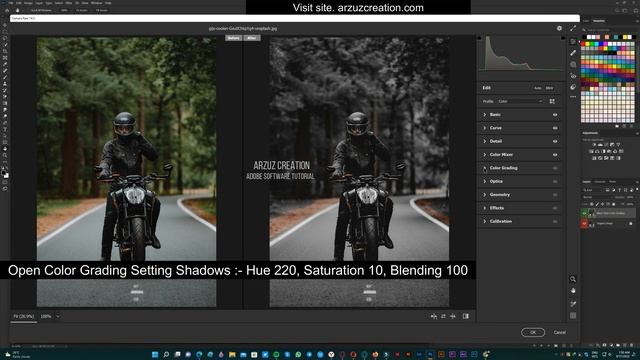Select Photoshop's Move tool
Viewport: 640px width, 360px height.
(5, 25)
